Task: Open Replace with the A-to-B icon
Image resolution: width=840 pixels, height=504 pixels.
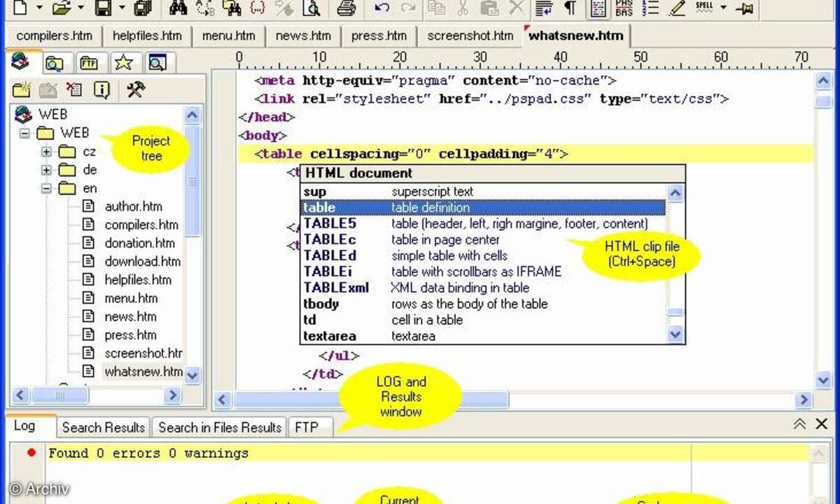Action: point(205,8)
